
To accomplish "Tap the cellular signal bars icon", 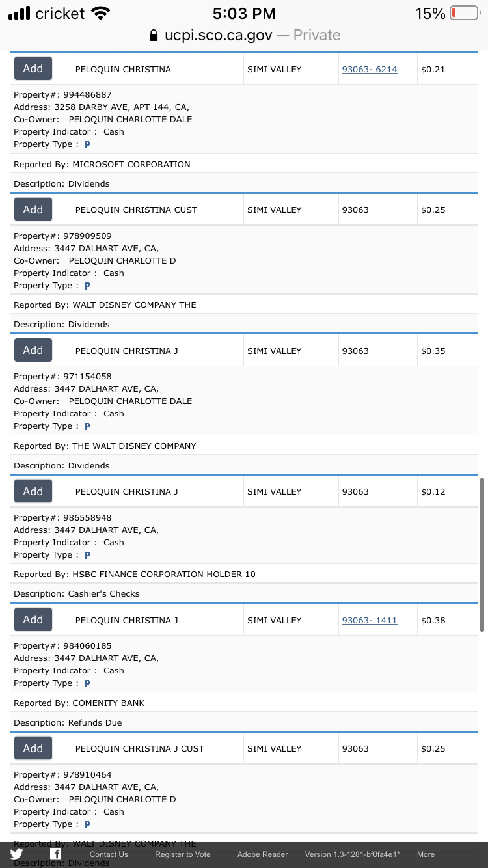I will (19, 13).
